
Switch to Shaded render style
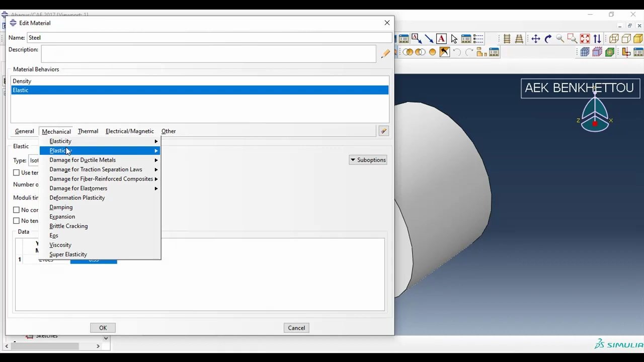pyautogui.click(x=638, y=39)
